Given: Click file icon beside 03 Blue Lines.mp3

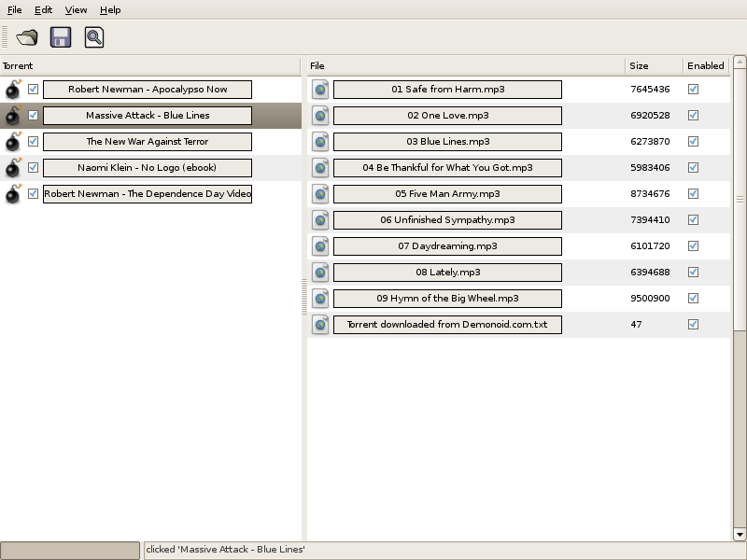Looking at the screenshot, I should pos(320,142).
